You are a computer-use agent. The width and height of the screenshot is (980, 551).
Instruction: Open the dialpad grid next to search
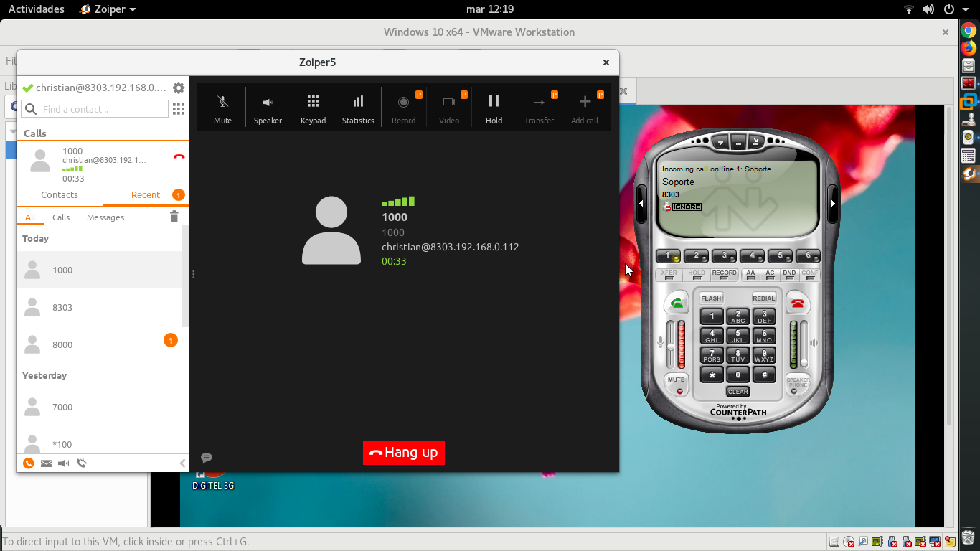coord(179,109)
